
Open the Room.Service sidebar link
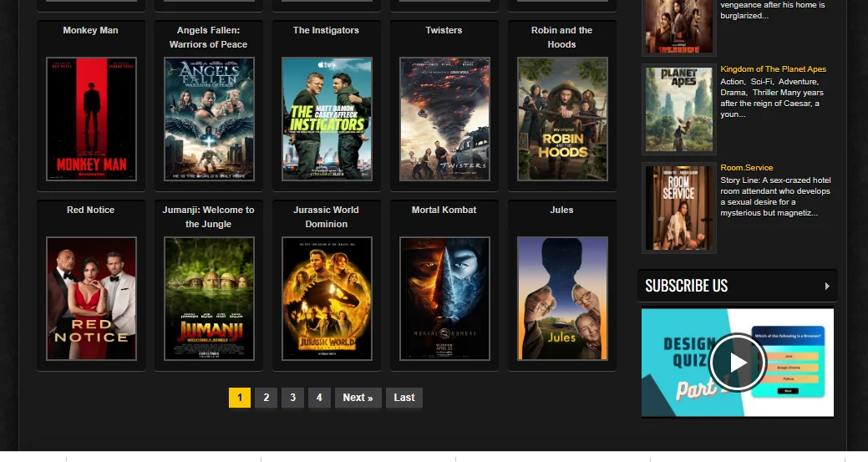[x=747, y=168]
